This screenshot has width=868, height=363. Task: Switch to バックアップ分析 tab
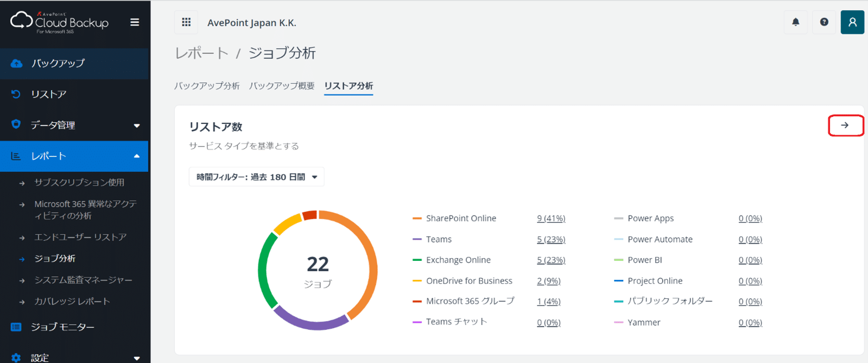(x=207, y=86)
